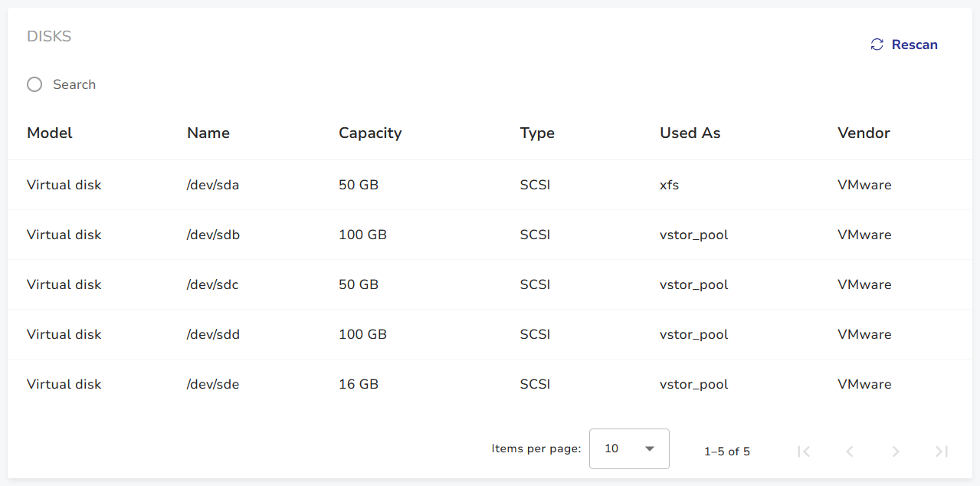Jump to last page icon
The image size is (980, 486).
pos(942,452)
